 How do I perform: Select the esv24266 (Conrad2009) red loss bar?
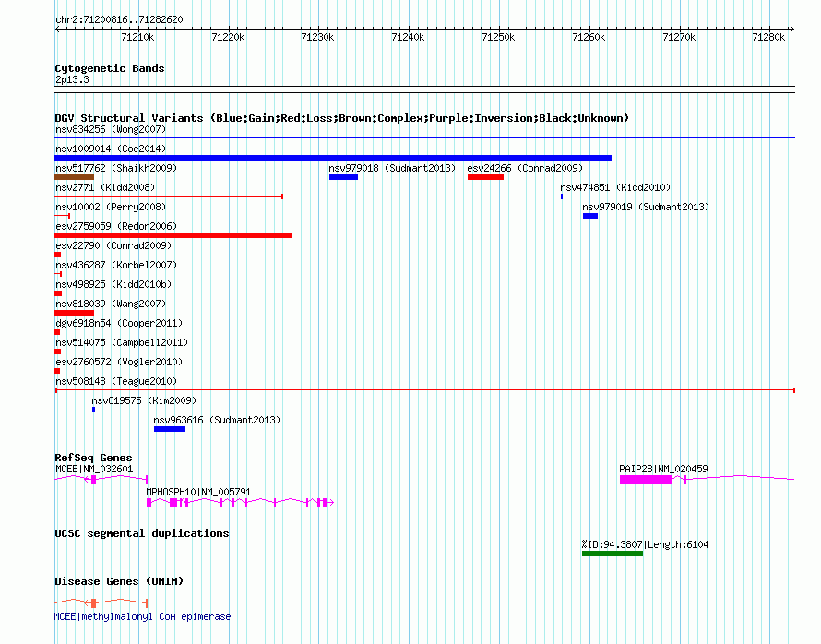(x=485, y=177)
